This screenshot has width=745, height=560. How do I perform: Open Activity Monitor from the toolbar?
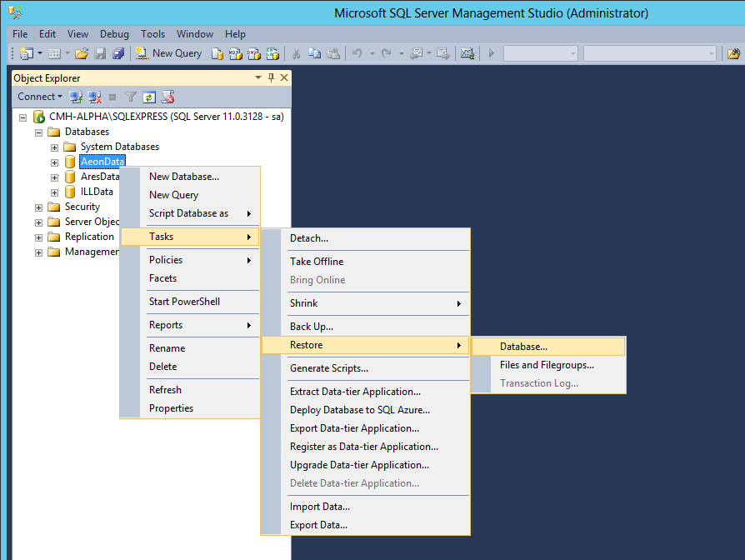pos(467,52)
